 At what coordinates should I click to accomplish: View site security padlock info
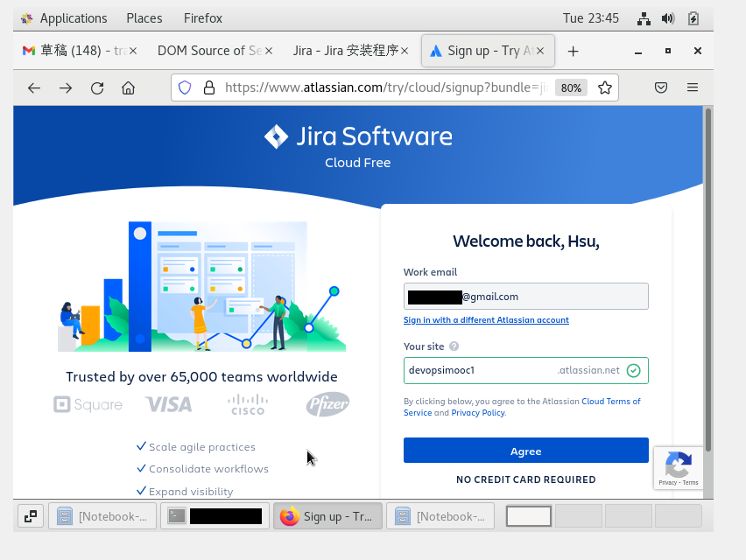click(x=209, y=87)
